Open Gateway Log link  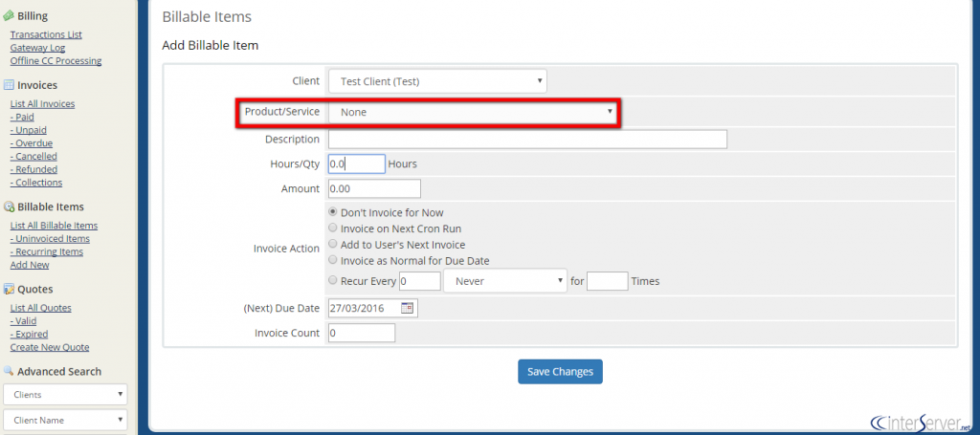[37, 48]
